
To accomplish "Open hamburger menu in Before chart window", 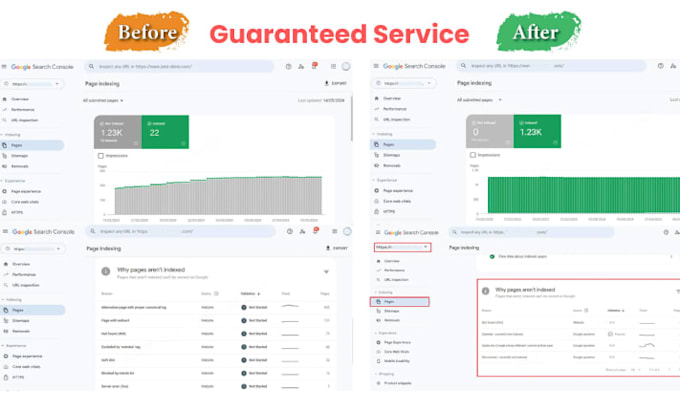I will [x=4, y=67].
